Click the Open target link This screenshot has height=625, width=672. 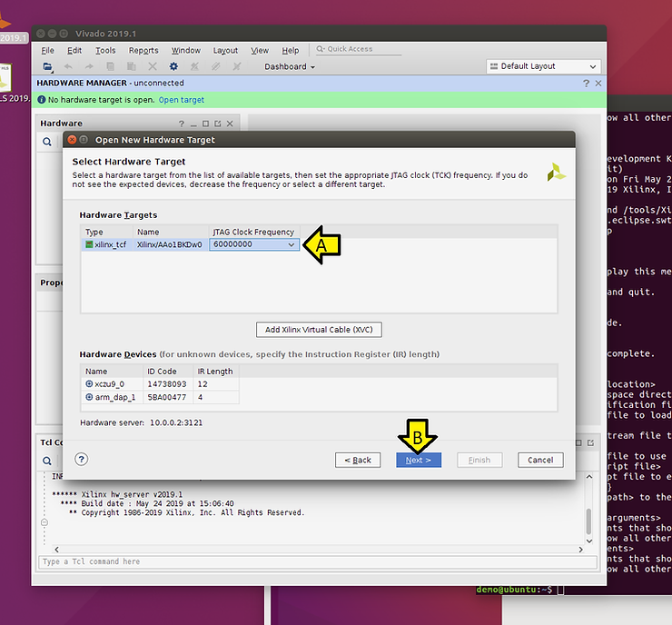(x=182, y=100)
